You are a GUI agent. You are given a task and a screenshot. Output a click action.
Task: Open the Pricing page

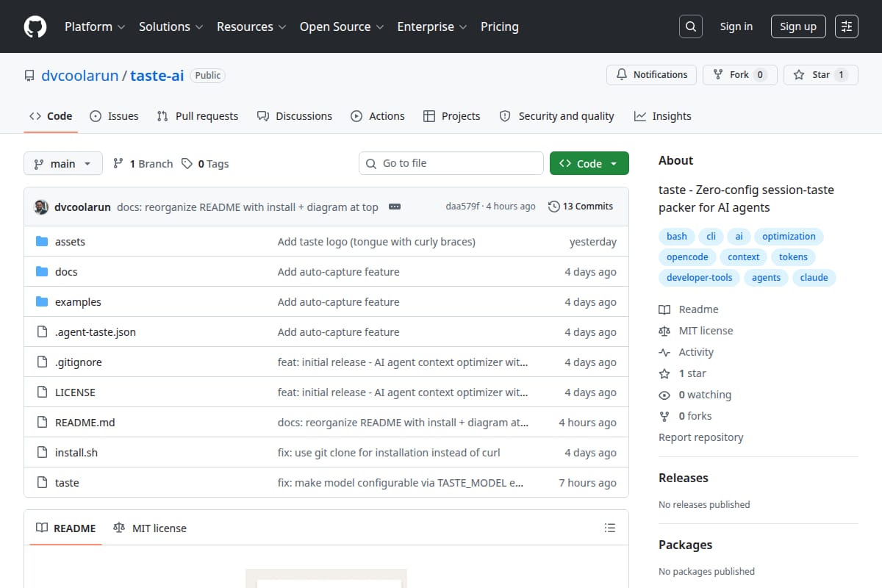tap(500, 26)
